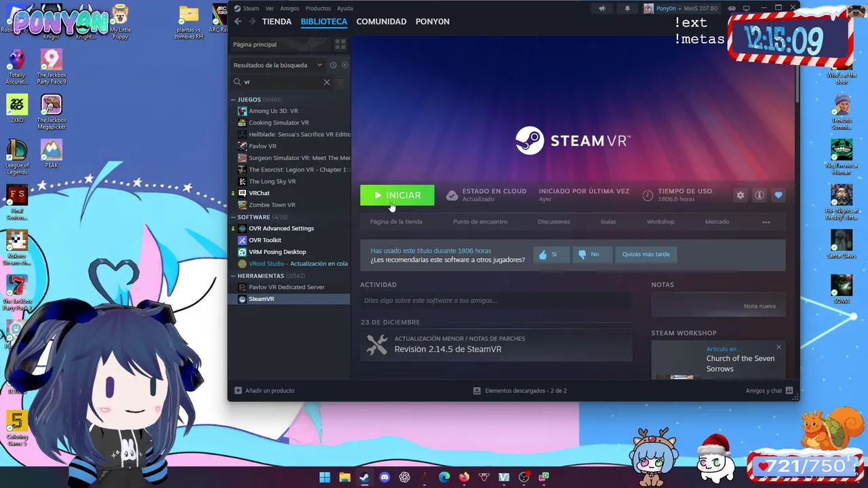The image size is (868, 488).
Task: Expand the Resultados de la búsqueda dropdown
Action: click(x=277, y=65)
